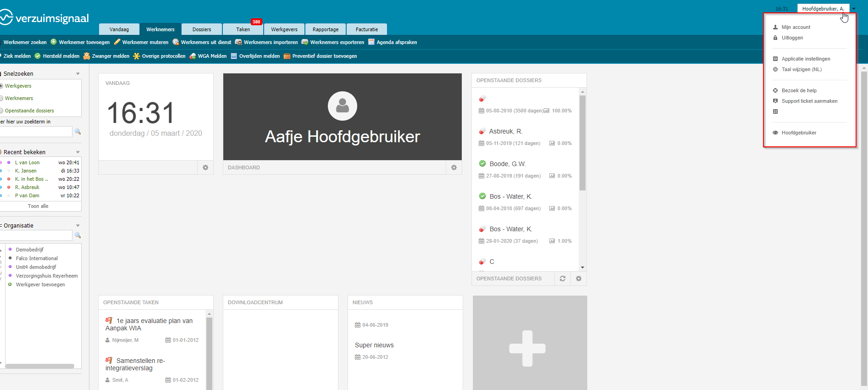Click the large plus add-widget tile
868x390 pixels.
click(x=530, y=343)
